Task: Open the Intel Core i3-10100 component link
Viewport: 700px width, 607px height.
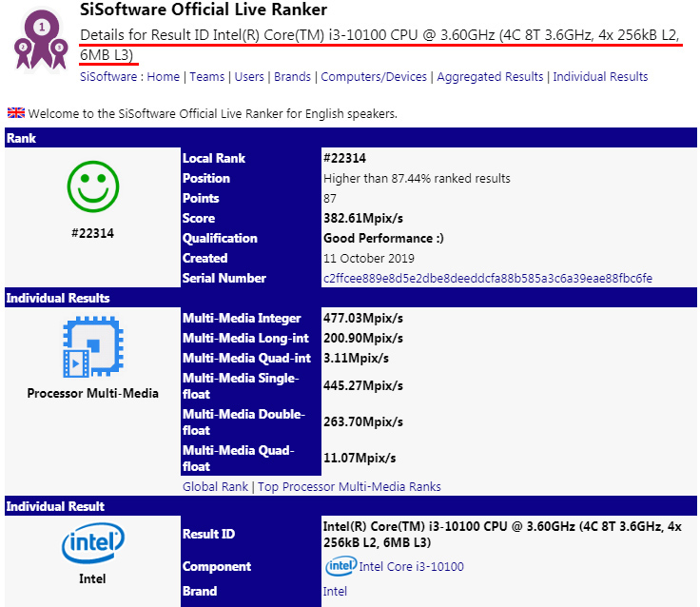Action: pyautogui.click(x=411, y=566)
